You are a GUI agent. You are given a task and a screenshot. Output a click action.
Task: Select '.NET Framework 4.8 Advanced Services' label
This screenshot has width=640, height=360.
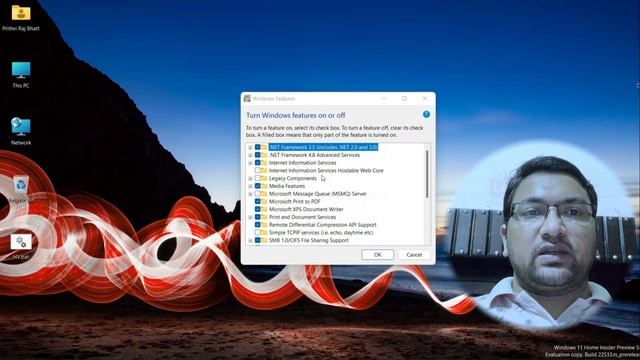click(x=314, y=155)
